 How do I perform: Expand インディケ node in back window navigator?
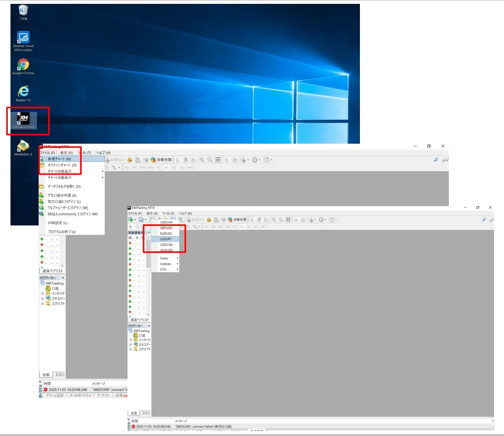(x=42, y=293)
